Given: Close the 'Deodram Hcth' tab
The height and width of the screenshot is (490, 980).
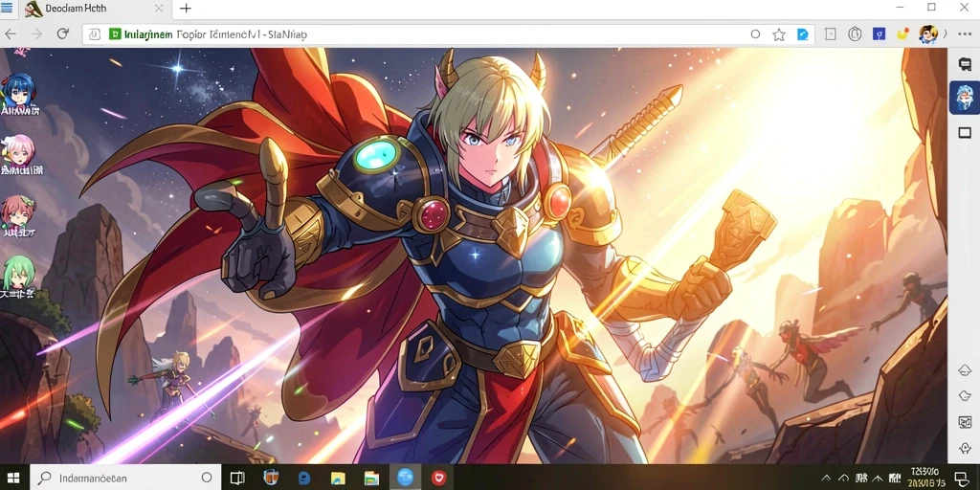Looking at the screenshot, I should [159, 8].
